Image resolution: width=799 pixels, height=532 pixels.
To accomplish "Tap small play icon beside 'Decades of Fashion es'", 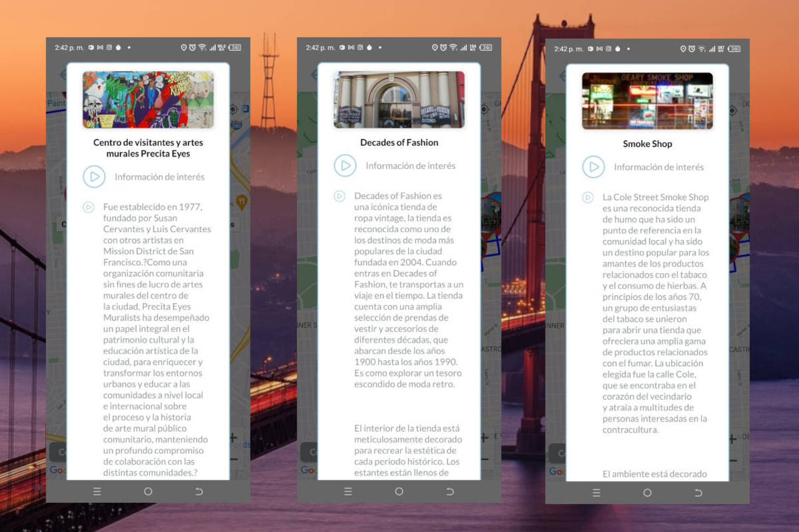I will click(340, 196).
